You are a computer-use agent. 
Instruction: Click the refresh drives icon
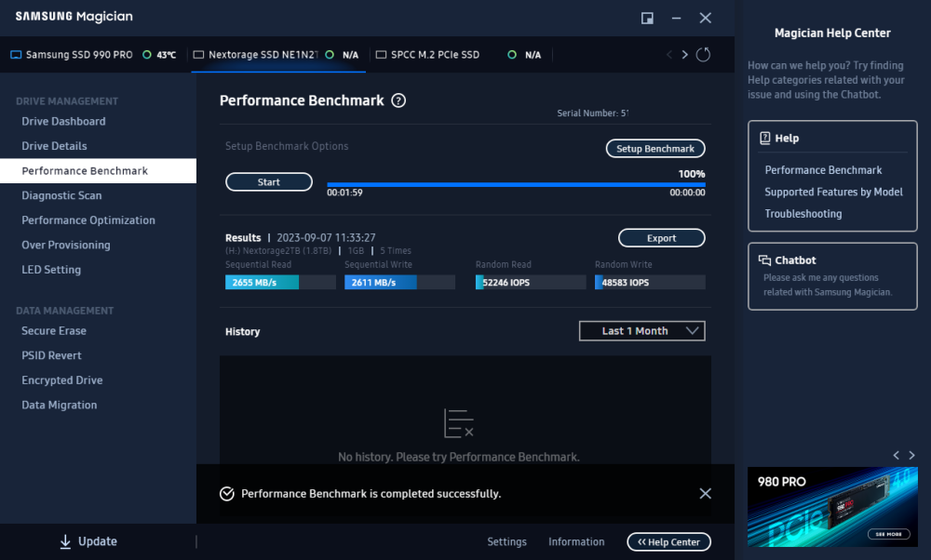point(703,55)
